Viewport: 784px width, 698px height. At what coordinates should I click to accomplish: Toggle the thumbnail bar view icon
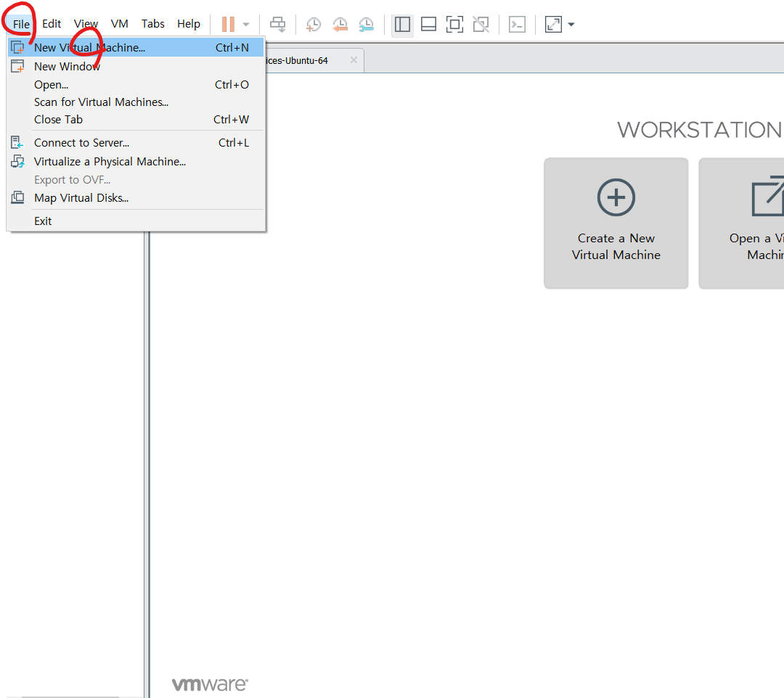tap(428, 24)
